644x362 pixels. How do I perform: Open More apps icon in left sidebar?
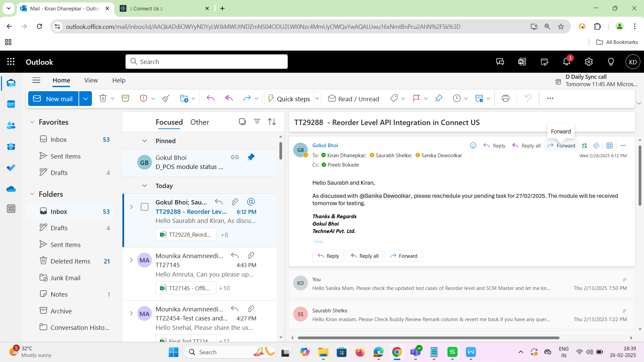click(x=11, y=209)
